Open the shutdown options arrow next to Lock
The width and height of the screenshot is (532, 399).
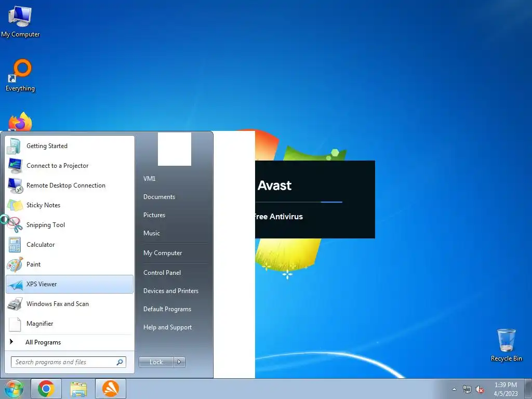click(x=179, y=362)
